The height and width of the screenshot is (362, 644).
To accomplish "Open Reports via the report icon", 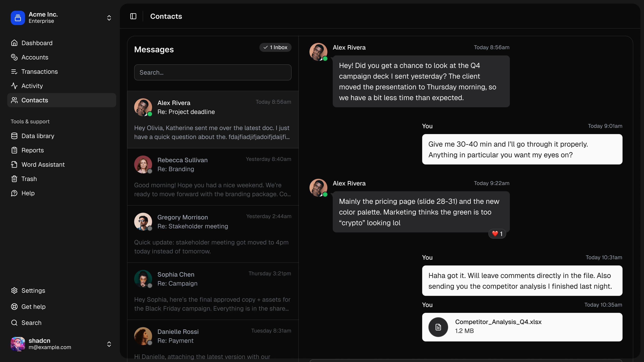I will [x=14, y=150].
